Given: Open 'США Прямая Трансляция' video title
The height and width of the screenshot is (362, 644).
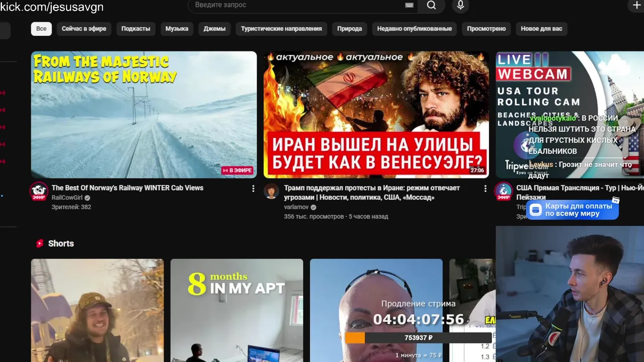Looking at the screenshot, I should click(x=580, y=193).
